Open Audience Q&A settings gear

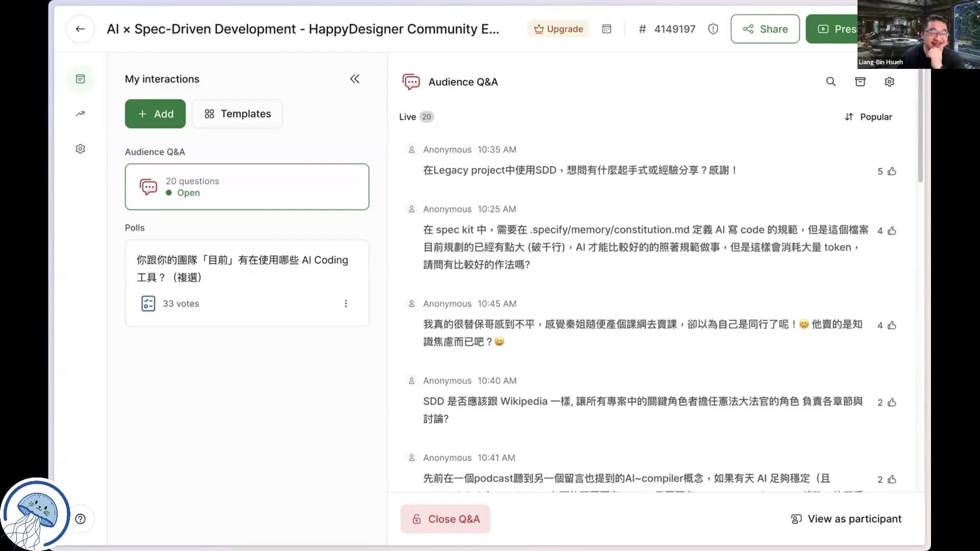[889, 82]
